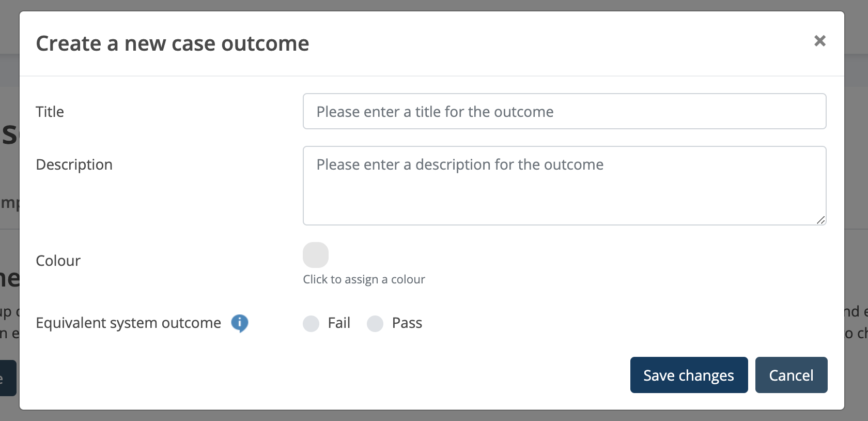
Task: Select the Pass radio button
Action: pyautogui.click(x=375, y=324)
